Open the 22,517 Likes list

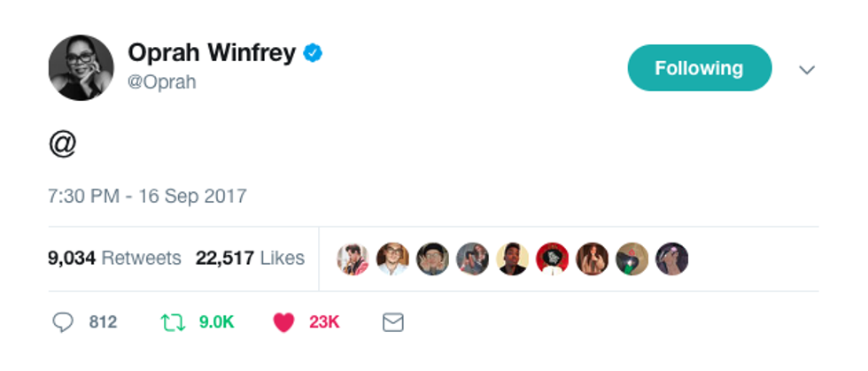point(250,259)
